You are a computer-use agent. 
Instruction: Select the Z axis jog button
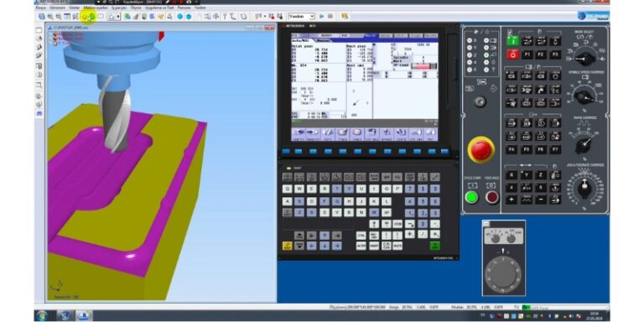click(x=541, y=175)
